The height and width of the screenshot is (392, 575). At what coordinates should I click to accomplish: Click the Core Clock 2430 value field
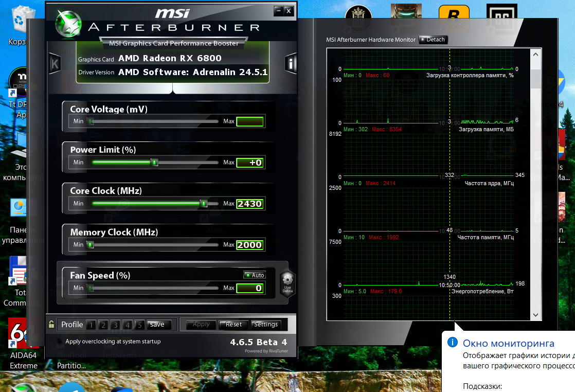(250, 204)
